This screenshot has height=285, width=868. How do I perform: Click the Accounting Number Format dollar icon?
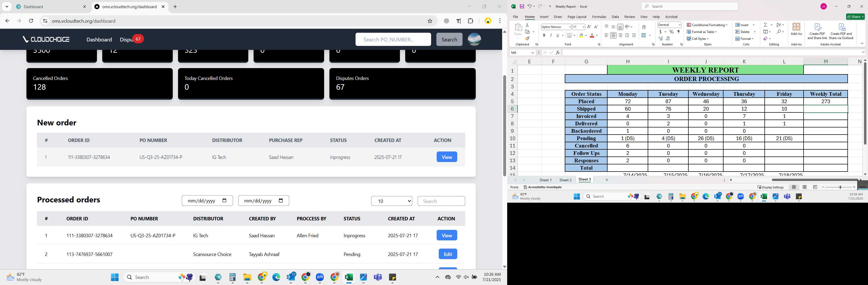click(x=660, y=32)
